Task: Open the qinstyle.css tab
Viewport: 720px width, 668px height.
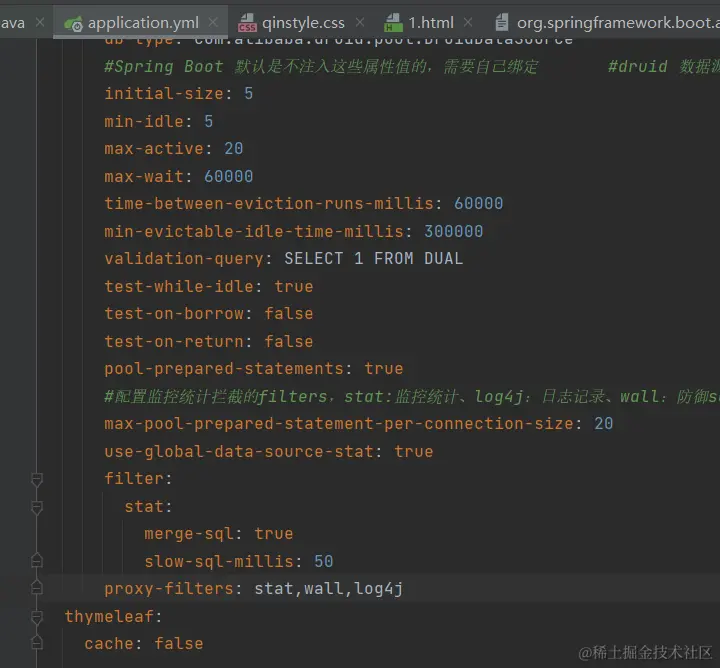Action: click(x=303, y=22)
